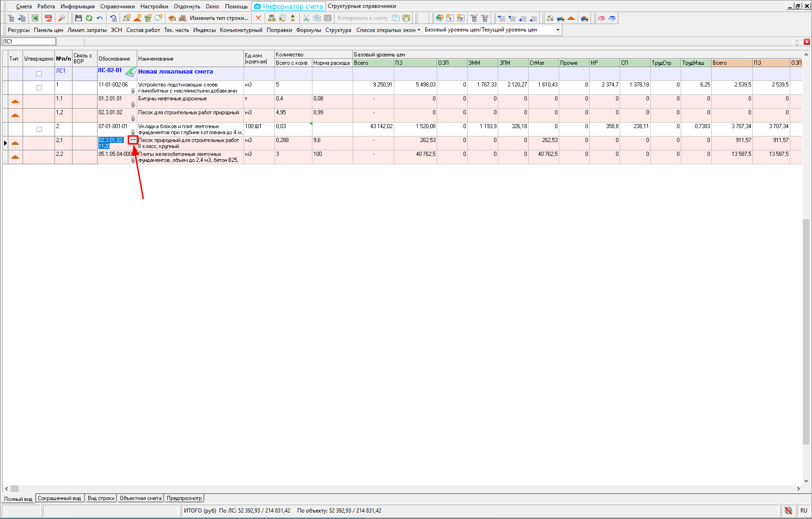Click the ellipsis button in the Обоснование cell
This screenshot has width=812, height=519.
133,140
